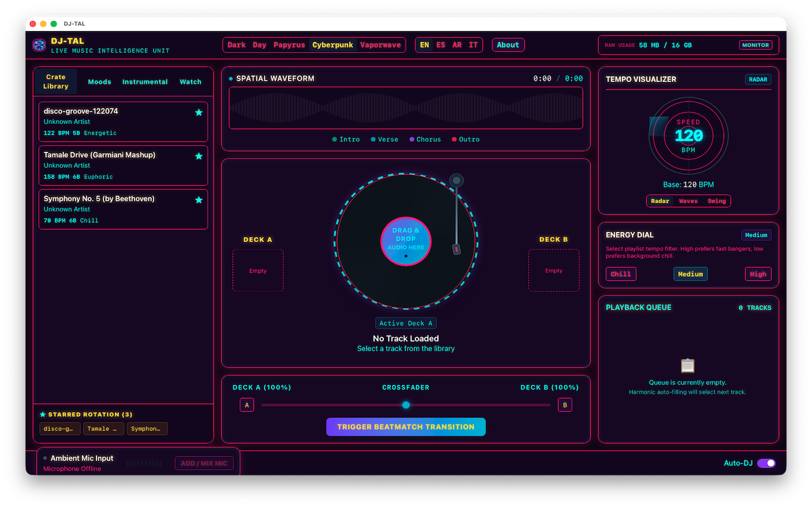Select deck B crossfader button
The width and height of the screenshot is (812, 508).
(x=565, y=405)
